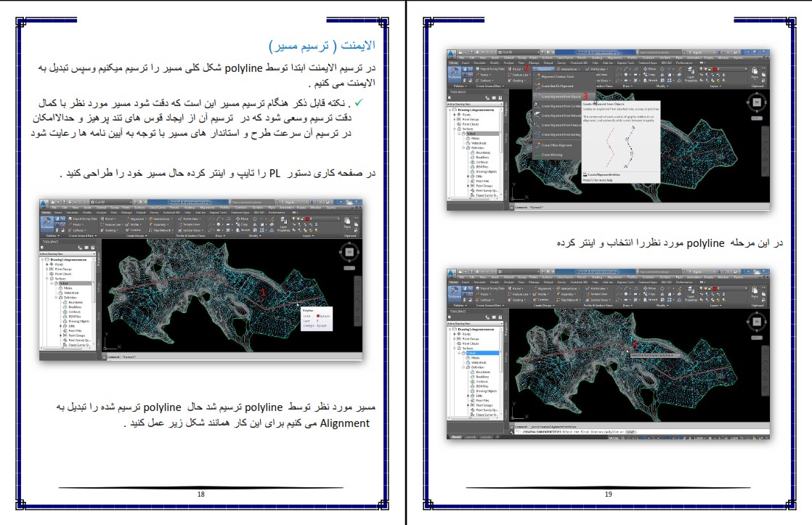Click the Move button in the page 18 ribbon
This screenshot has width=812, height=525.
(x=242, y=219)
